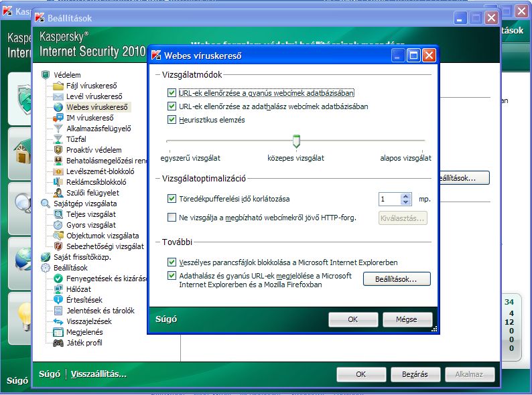
Task: Click the Webes víruskereső globe icon
Action: 58,107
